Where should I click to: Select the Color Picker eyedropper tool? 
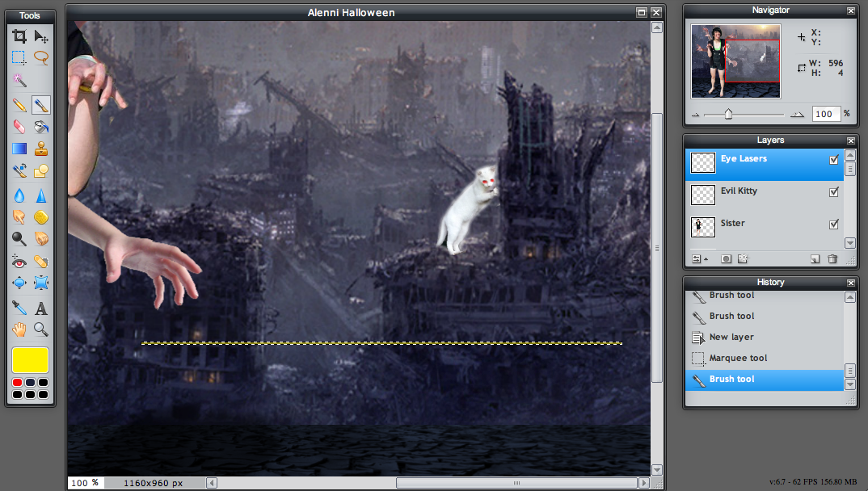pyautogui.click(x=19, y=308)
